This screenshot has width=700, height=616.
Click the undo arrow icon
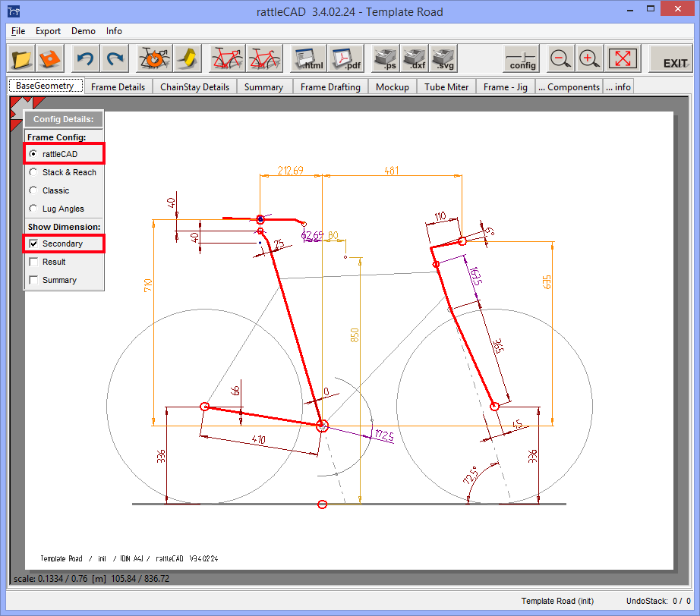point(85,59)
